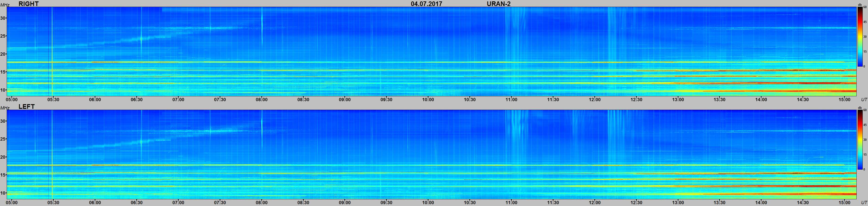
Task: Click 11:00 tick under the LEFT spectrogram
Action: [511, 202]
